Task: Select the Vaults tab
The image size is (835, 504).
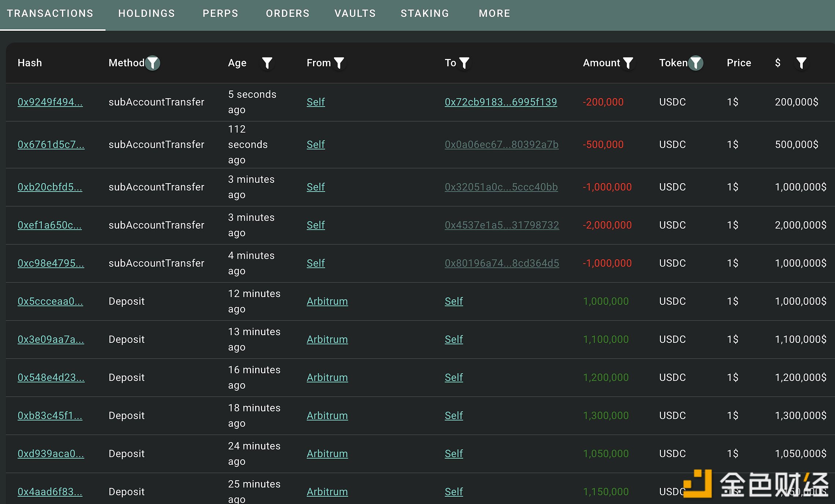Action: click(x=355, y=14)
